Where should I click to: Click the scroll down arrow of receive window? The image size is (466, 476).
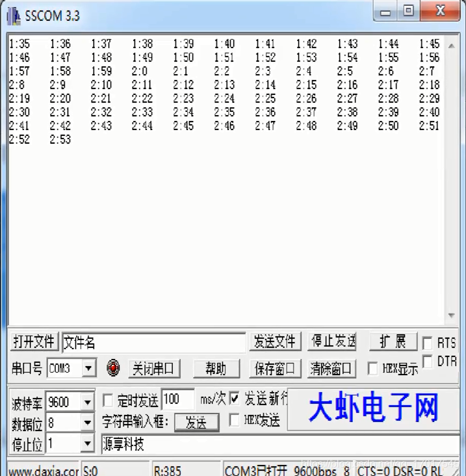(x=451, y=316)
